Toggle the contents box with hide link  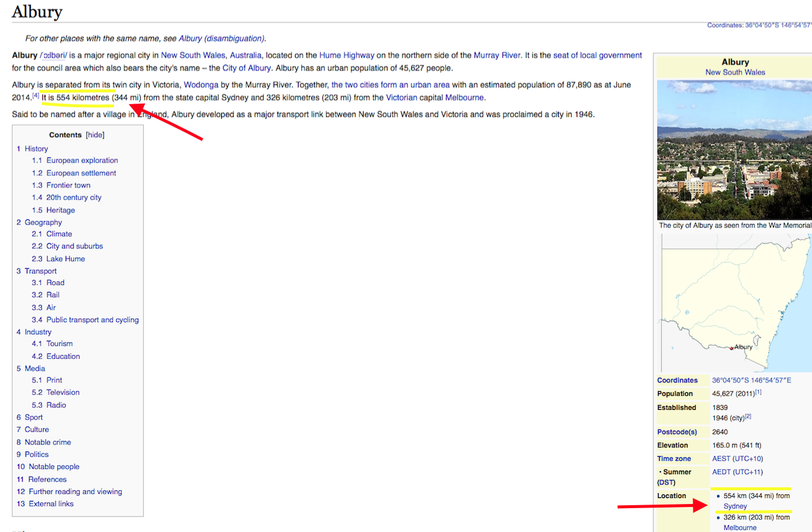[95, 135]
